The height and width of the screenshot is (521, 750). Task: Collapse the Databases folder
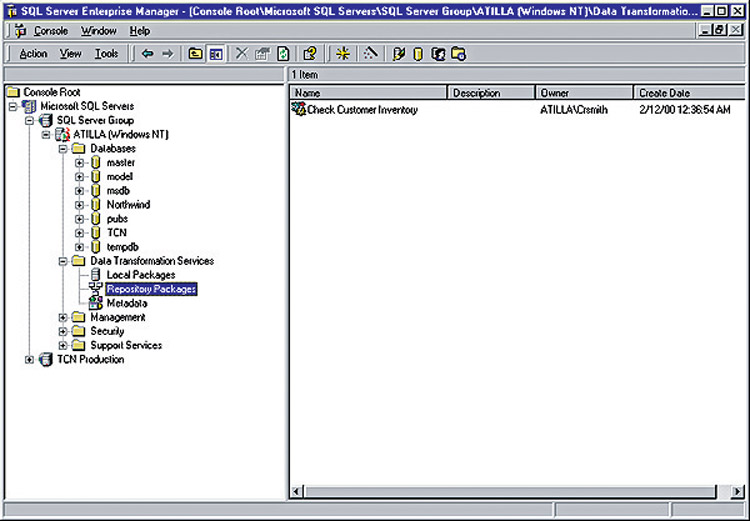[63, 149]
